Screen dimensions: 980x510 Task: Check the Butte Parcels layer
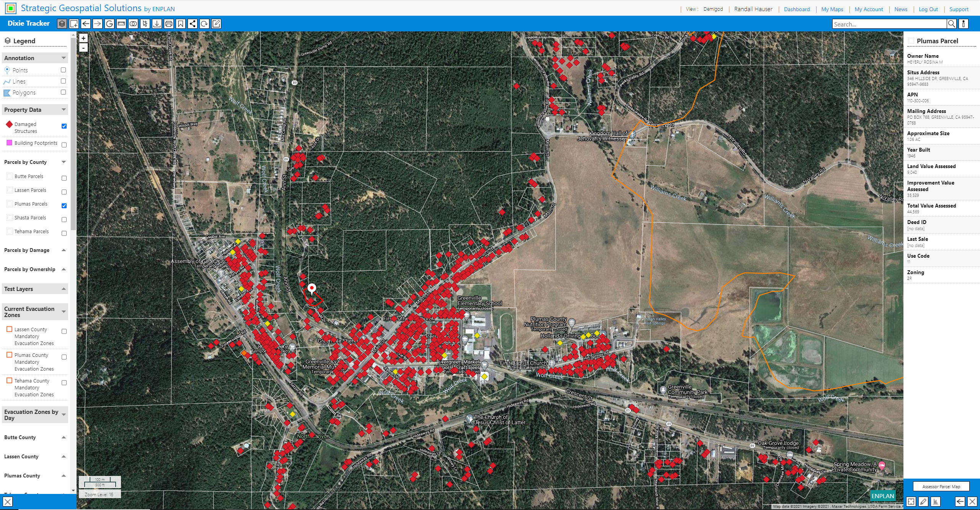64,178
